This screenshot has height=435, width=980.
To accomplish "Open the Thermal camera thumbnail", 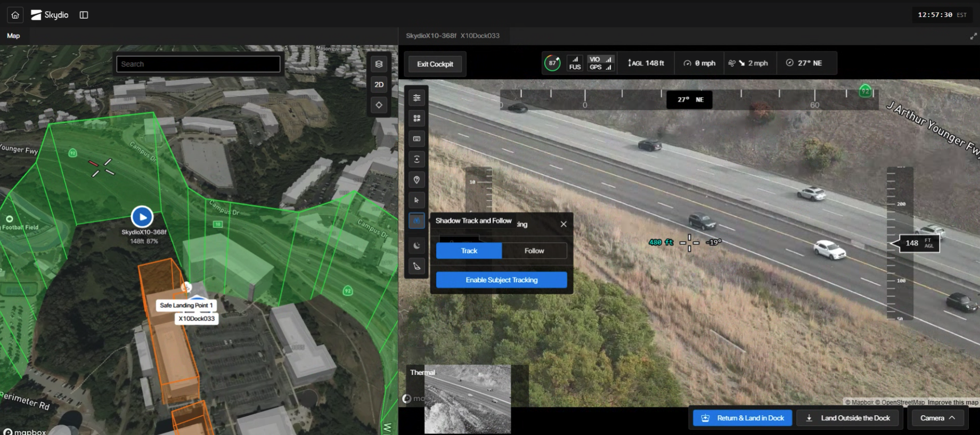I will click(x=467, y=399).
